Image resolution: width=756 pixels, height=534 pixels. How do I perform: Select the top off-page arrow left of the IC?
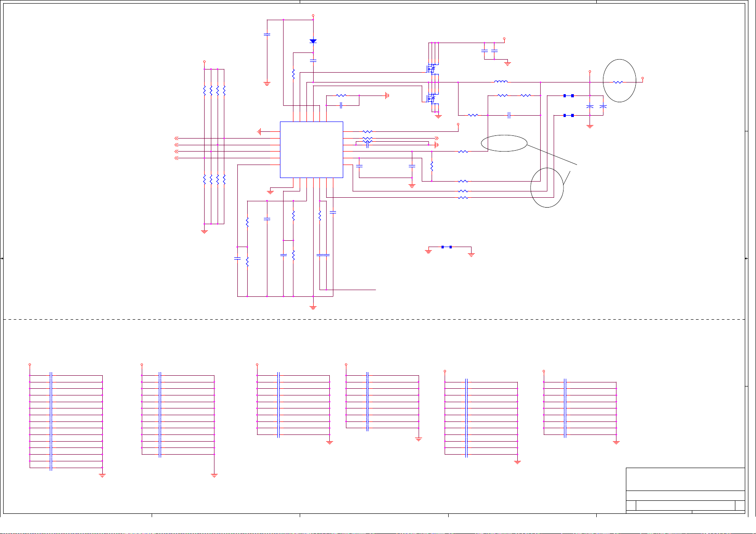177,138
